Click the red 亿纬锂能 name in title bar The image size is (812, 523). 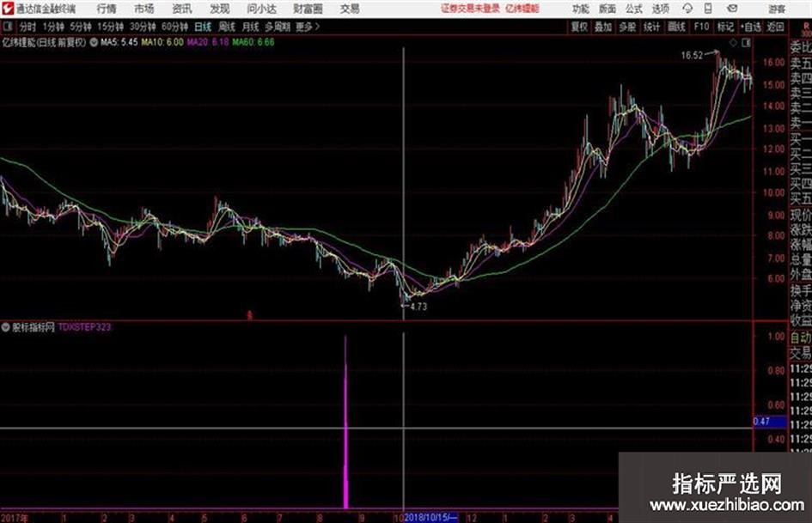[522, 9]
